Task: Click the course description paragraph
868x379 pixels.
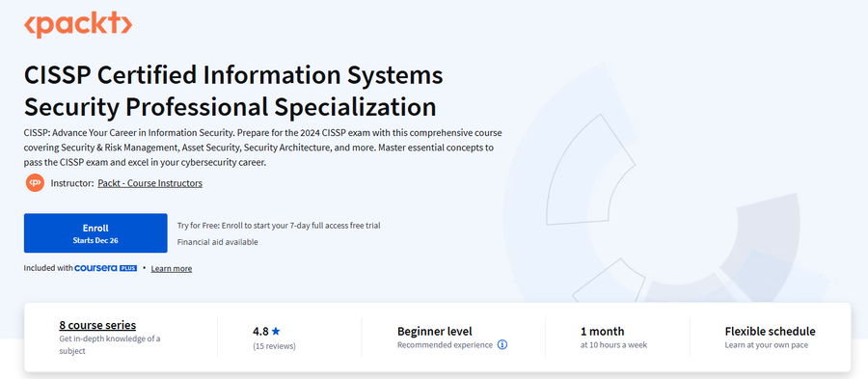Action: 263,149
